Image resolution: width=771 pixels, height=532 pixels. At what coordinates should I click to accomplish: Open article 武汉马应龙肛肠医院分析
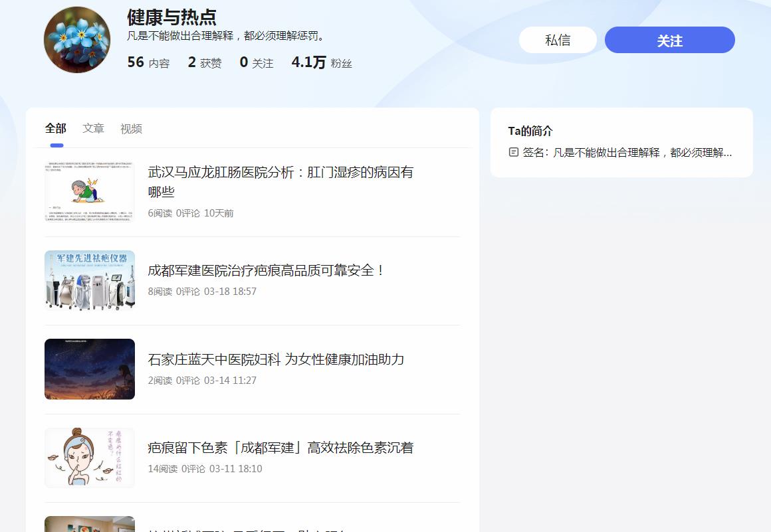(x=280, y=182)
